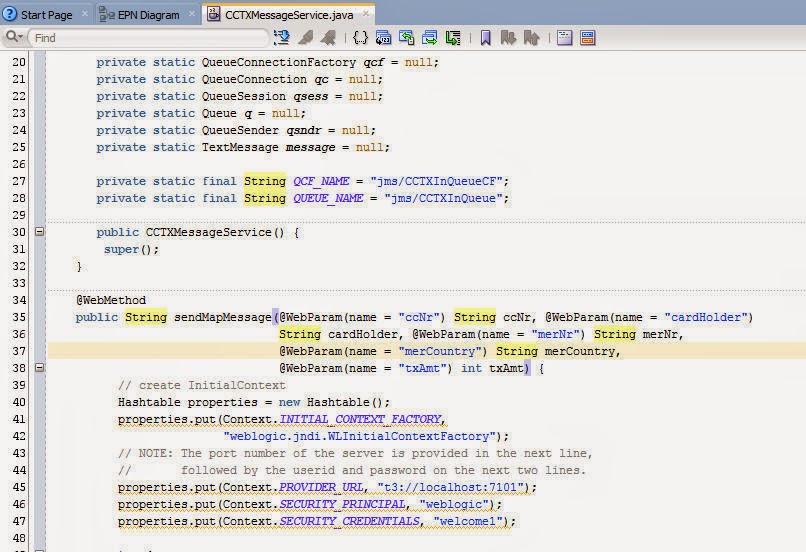Click the SECURITY_CREDENTIALS constant
Viewport: 806px width, 552px height.
(x=350, y=521)
